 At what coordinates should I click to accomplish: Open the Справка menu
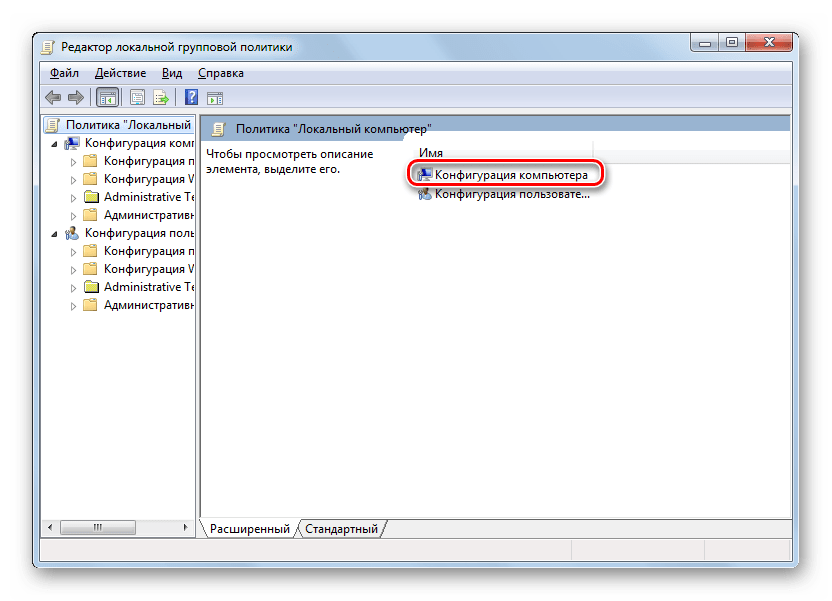point(221,73)
